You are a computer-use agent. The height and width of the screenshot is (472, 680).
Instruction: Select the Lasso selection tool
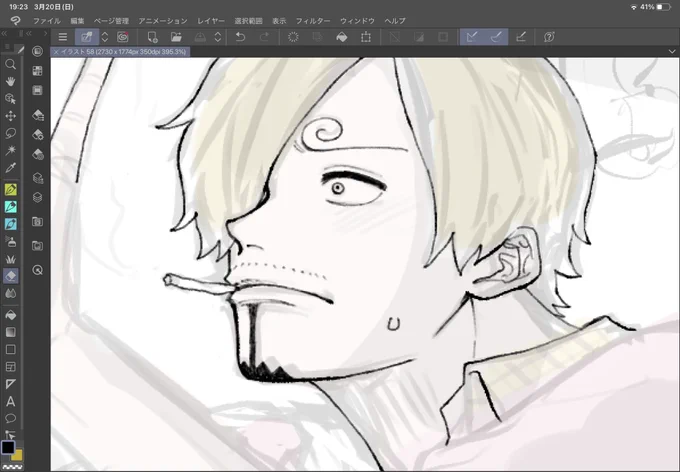click(x=10, y=133)
